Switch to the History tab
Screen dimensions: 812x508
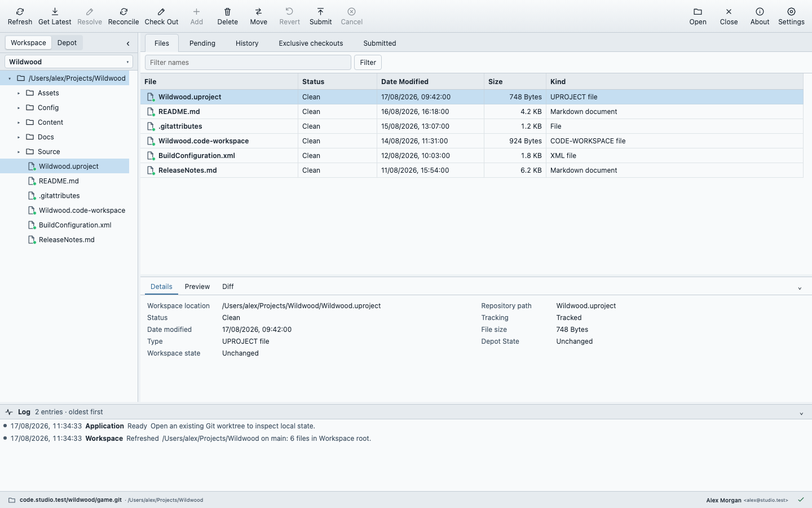(247, 43)
